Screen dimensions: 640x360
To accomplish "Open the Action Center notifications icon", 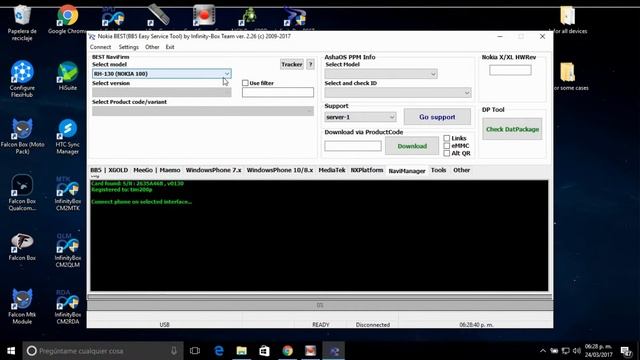I will coord(626,351).
